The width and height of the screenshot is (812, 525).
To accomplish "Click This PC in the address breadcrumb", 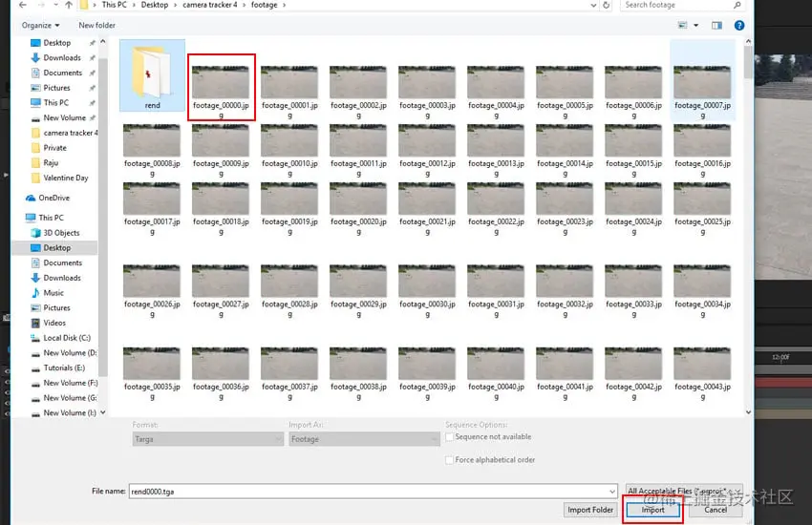I will [x=114, y=5].
